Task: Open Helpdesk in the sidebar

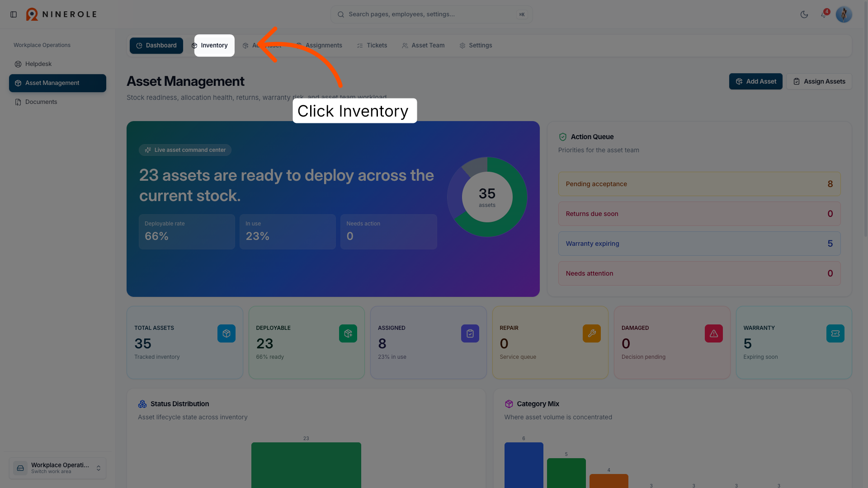Action: (57, 64)
